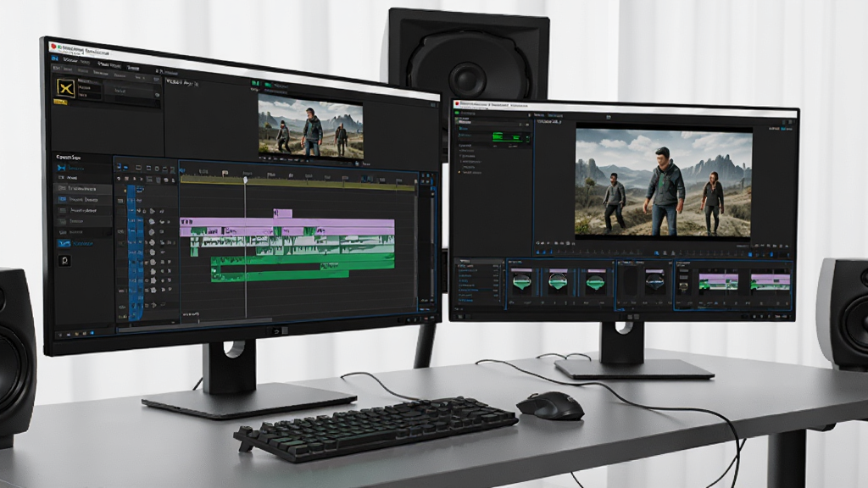Click the green audio meter in right monitor panel
The height and width of the screenshot is (488, 868).
tap(507, 137)
